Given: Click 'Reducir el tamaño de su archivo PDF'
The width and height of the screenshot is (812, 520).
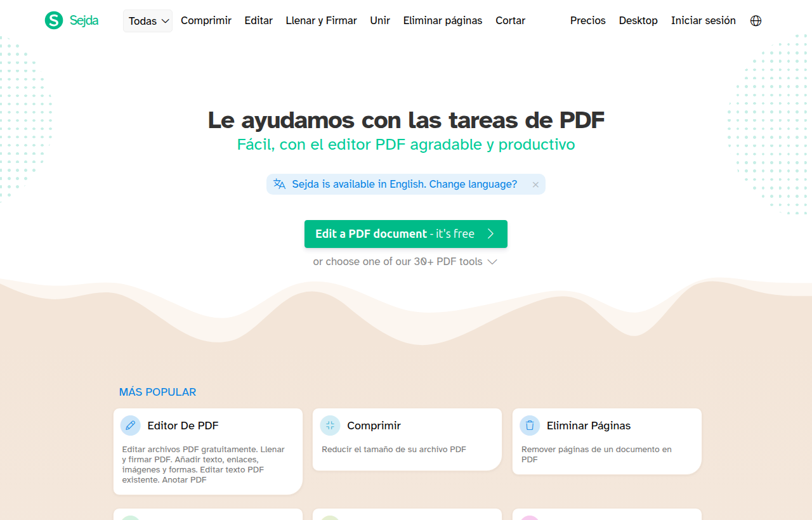Looking at the screenshot, I should tap(394, 450).
